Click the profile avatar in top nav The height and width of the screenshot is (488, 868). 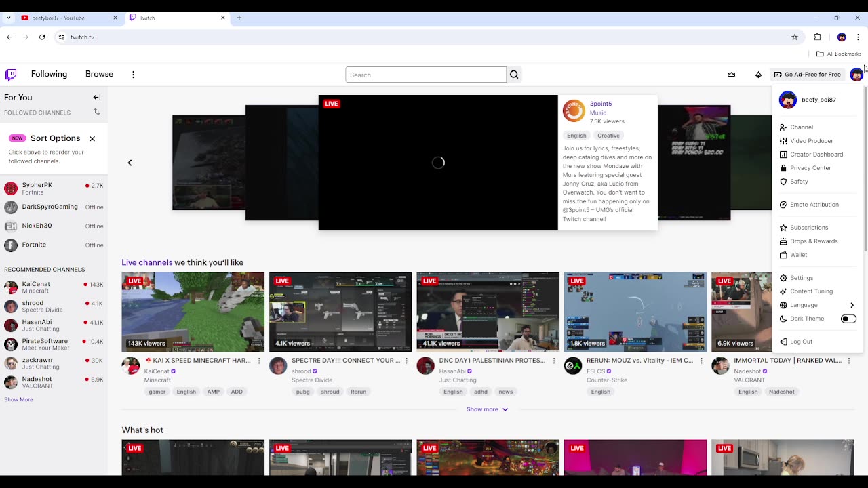(856, 75)
